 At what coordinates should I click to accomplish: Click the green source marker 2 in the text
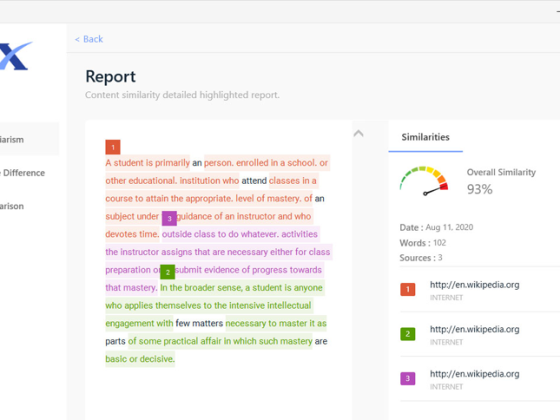tap(168, 272)
